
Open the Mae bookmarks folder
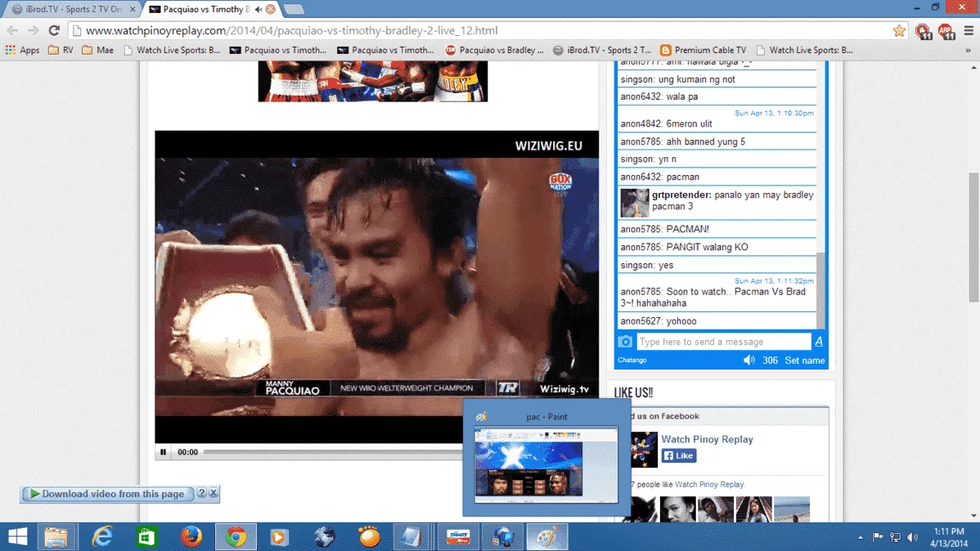[97, 50]
